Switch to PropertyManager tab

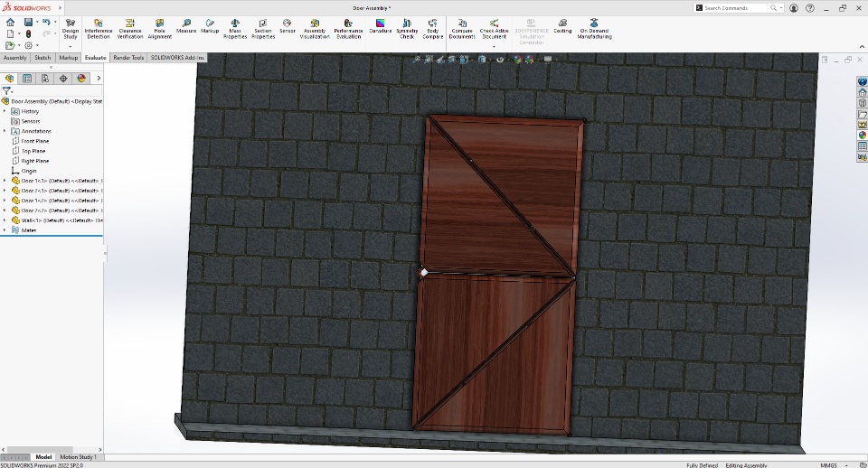26,79
